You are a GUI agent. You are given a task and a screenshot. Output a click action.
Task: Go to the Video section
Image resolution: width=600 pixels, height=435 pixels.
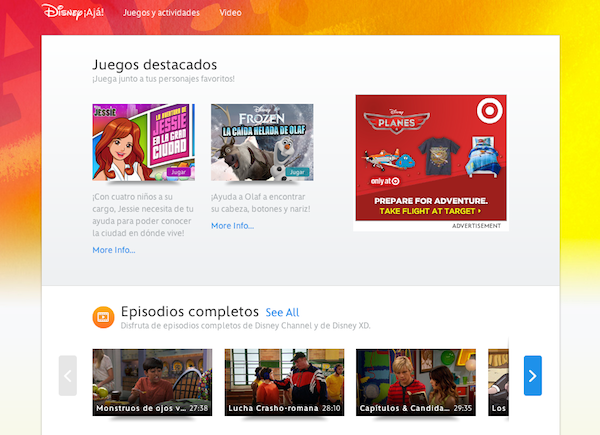pos(231,13)
